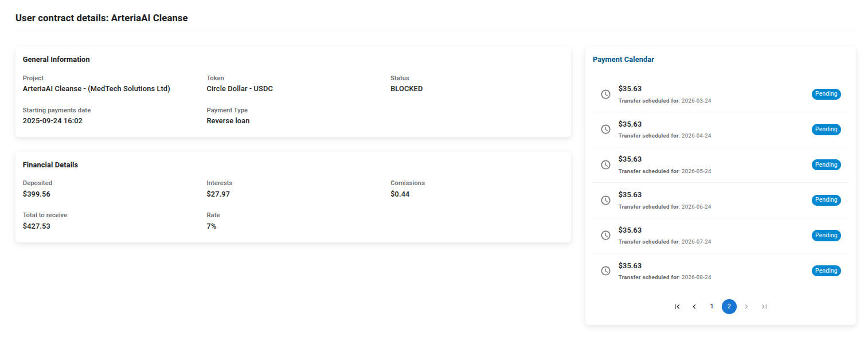Click the ArteriaAI Cleanse project name
This screenshot has height=341, width=868.
click(96, 89)
